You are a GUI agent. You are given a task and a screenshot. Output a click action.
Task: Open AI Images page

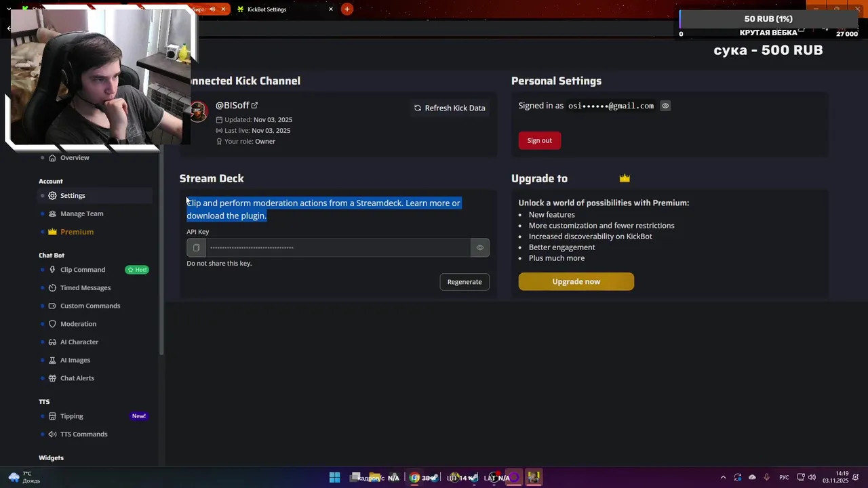coord(75,360)
